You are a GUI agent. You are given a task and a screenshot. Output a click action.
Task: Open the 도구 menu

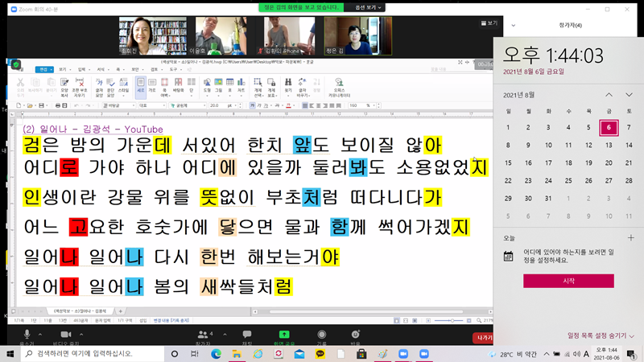click(x=175, y=69)
